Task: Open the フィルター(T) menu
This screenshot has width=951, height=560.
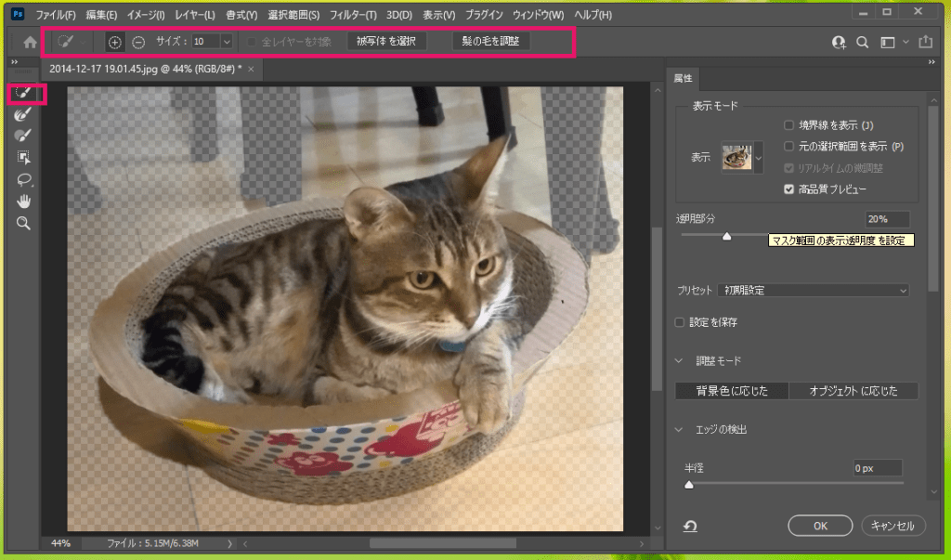Action: 354,15
